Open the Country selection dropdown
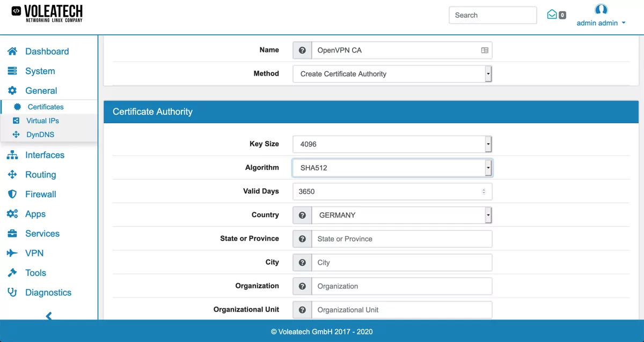Screen dimensions: 644x342 tap(401, 215)
